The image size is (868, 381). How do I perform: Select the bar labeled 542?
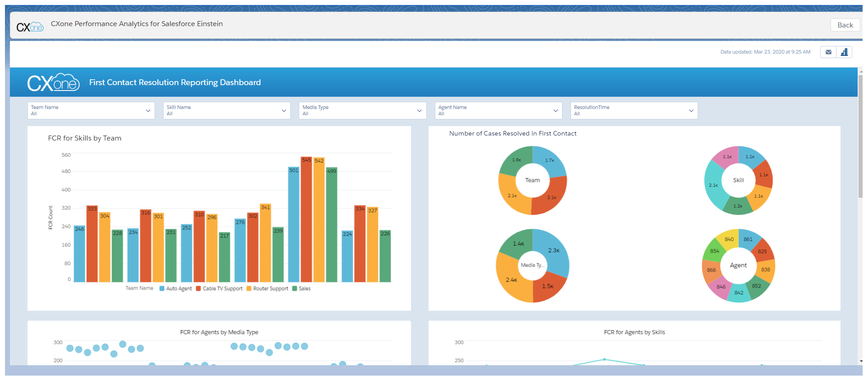pyautogui.click(x=319, y=220)
